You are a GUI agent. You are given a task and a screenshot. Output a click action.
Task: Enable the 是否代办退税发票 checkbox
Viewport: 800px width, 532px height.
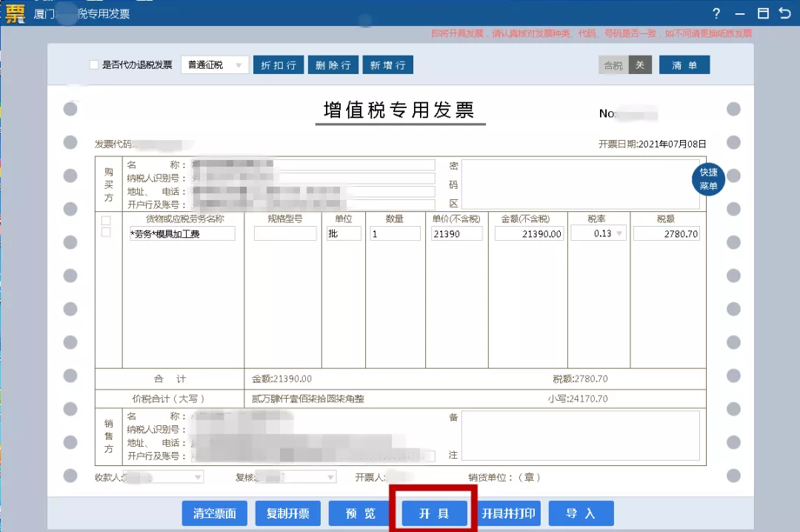[93, 64]
